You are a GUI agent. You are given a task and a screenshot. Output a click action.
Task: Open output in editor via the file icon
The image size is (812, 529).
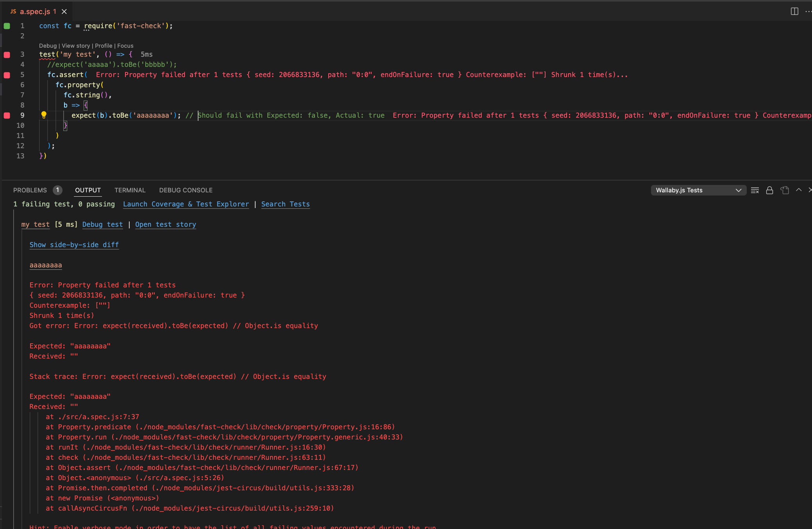click(784, 190)
